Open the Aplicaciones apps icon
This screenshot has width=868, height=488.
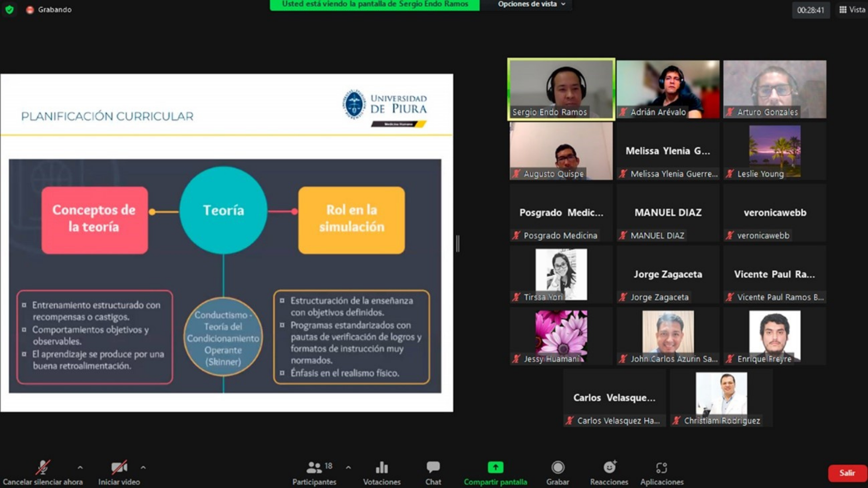[x=661, y=467]
